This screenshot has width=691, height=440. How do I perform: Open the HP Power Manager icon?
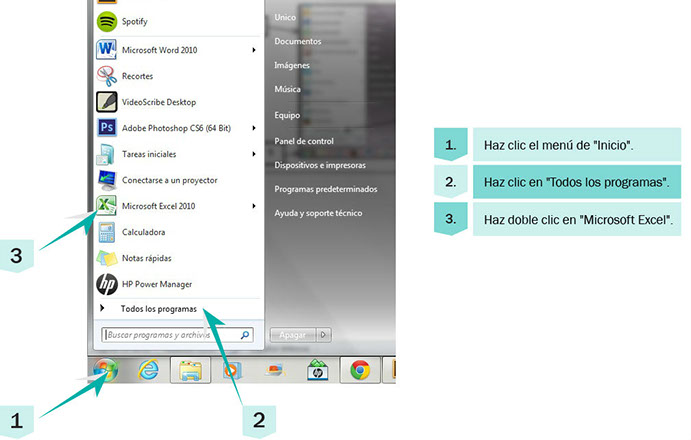coord(107,284)
